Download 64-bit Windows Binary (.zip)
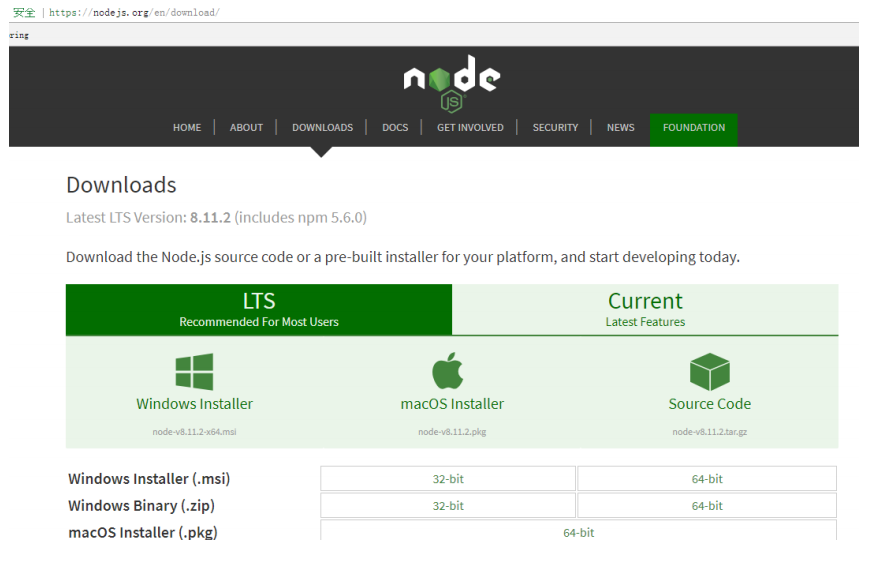 [707, 506]
